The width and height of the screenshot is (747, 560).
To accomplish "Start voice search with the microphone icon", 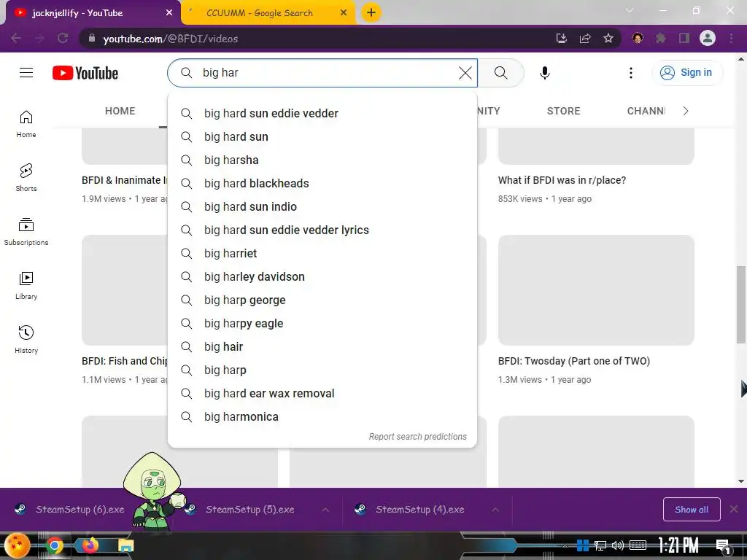I will (x=544, y=73).
